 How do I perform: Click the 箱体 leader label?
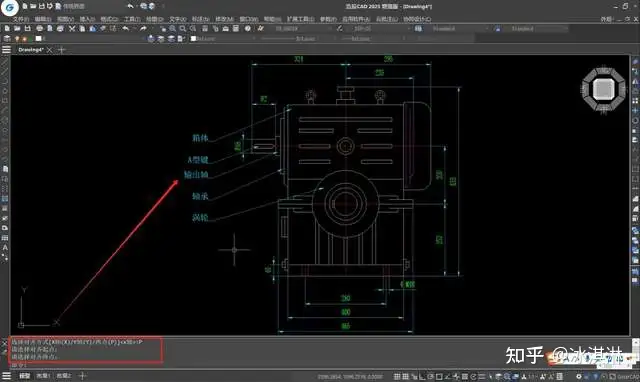[x=200, y=138]
